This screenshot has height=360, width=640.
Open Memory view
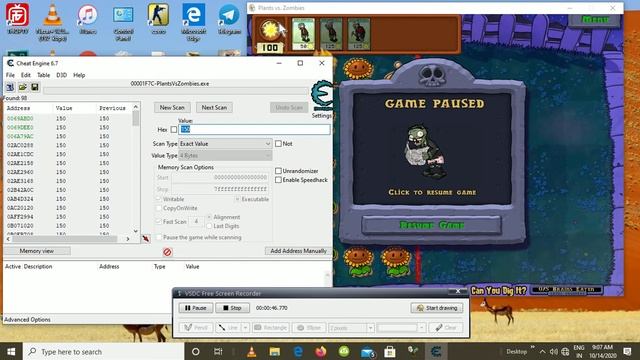pos(37,251)
